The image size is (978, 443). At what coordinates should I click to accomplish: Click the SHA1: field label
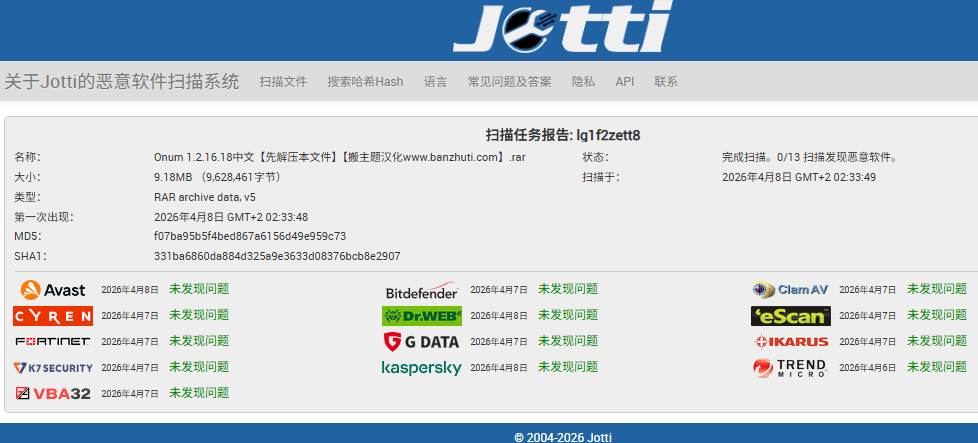(x=31, y=256)
